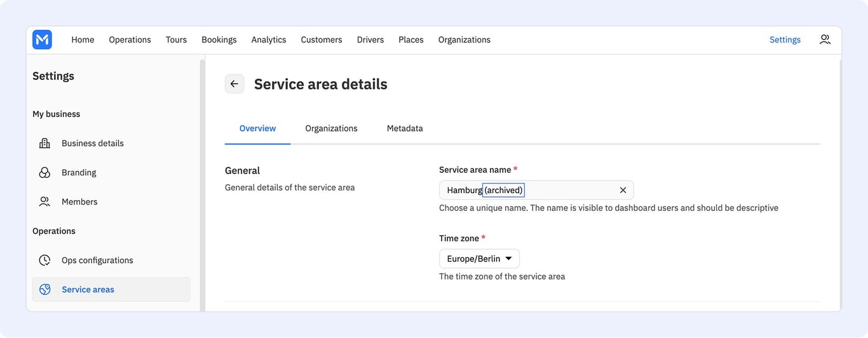Image resolution: width=868 pixels, height=338 pixels.
Task: Go to Home in top navigation
Action: (x=83, y=39)
